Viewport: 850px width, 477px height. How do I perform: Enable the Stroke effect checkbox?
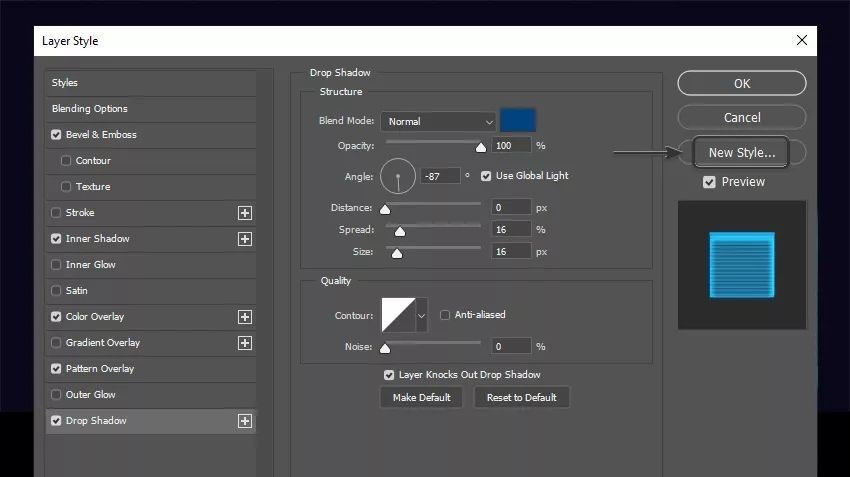tap(56, 212)
